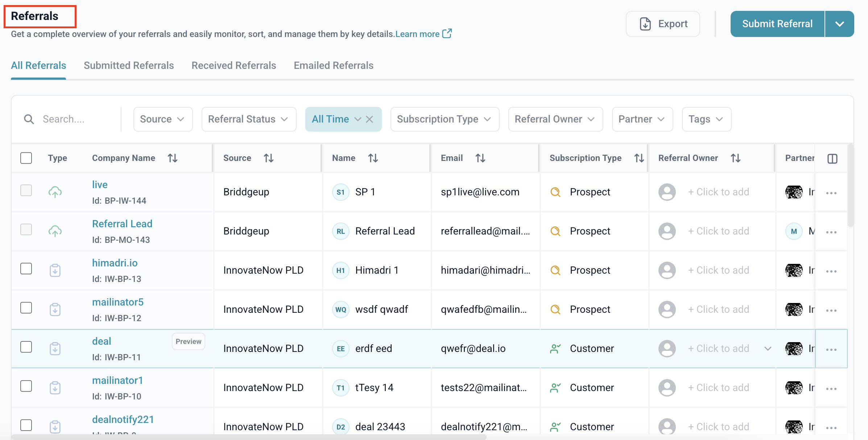The width and height of the screenshot is (868, 440).
Task: Click owner avatar icon in live row
Action: coord(667,192)
